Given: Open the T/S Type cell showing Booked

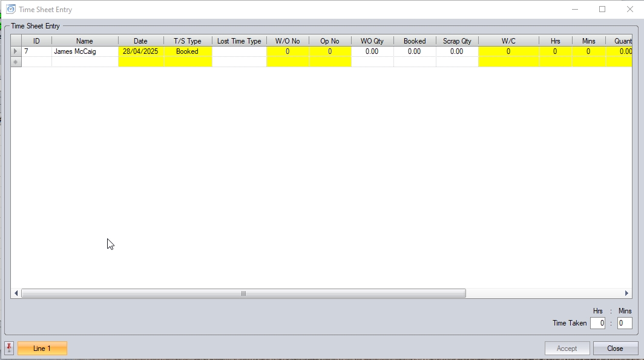Looking at the screenshot, I should tap(187, 51).
